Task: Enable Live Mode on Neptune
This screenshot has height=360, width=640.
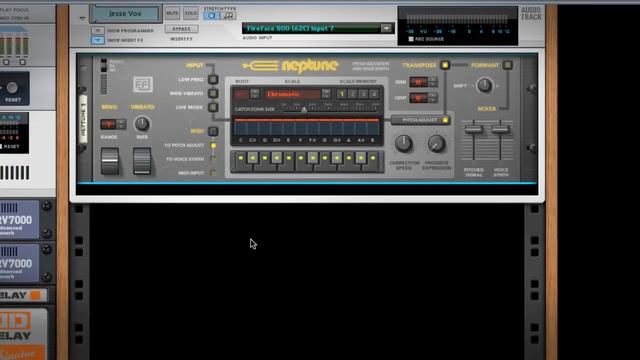Action: 213,107
